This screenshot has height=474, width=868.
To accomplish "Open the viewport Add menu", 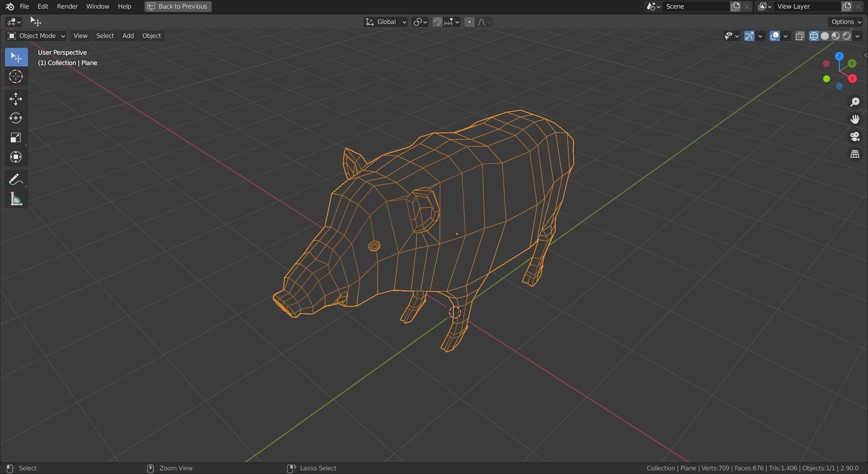I will point(128,36).
